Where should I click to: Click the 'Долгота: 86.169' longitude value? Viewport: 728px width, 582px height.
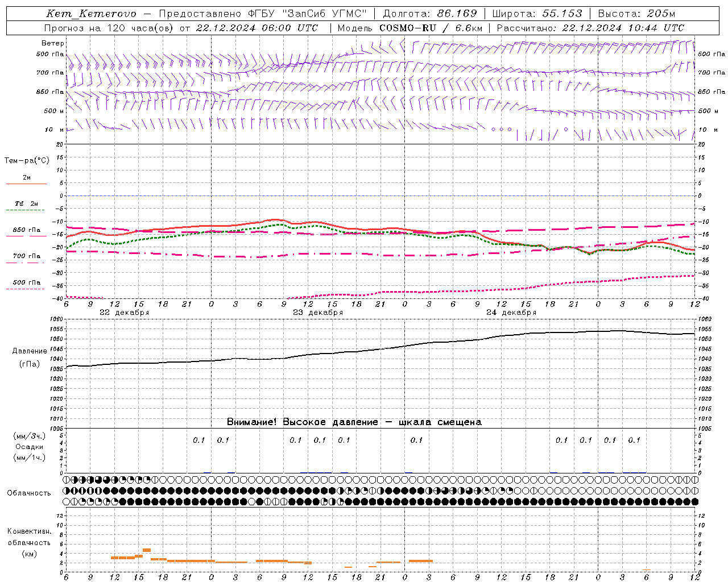pos(430,14)
